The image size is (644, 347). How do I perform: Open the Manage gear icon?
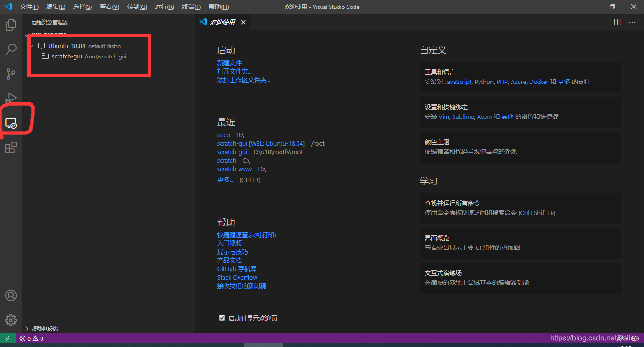click(x=11, y=320)
